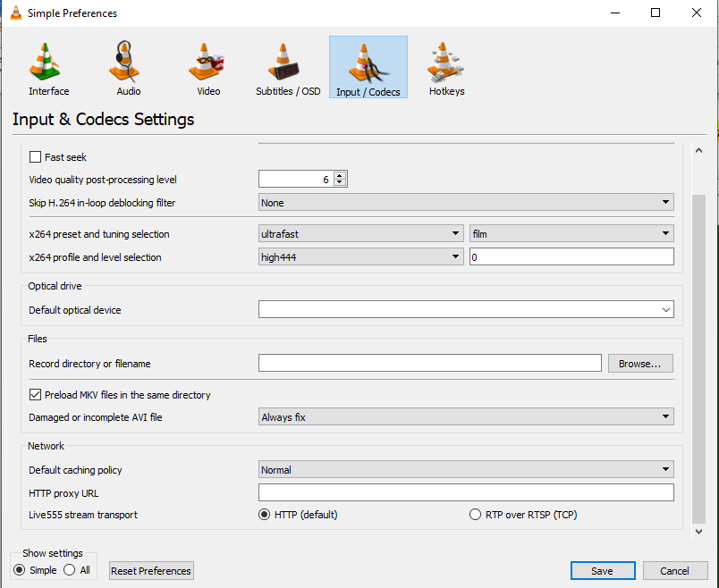Click the HTTP proxy URL field
Image resolution: width=719 pixels, height=588 pixels.
click(465, 493)
